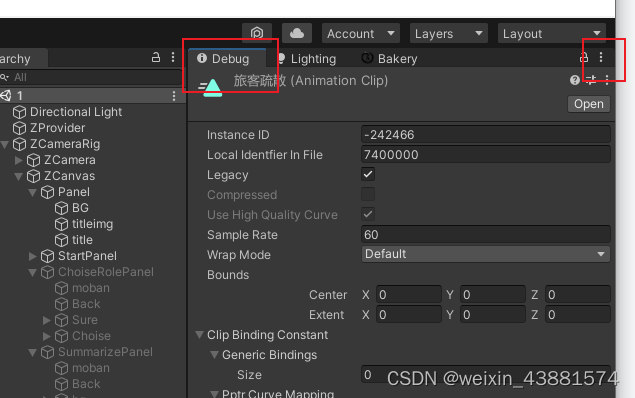The image size is (635, 398).
Task: Open the Unity Collaborate services icon
Action: click(257, 33)
